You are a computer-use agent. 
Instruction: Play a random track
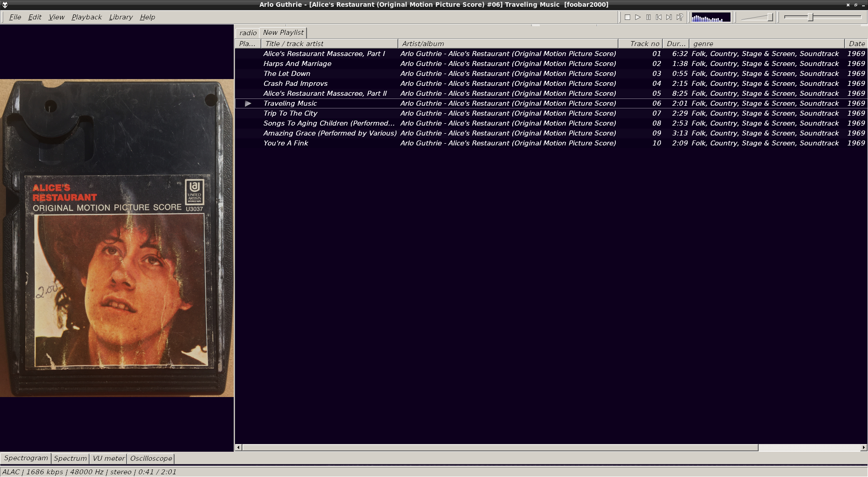coord(679,17)
